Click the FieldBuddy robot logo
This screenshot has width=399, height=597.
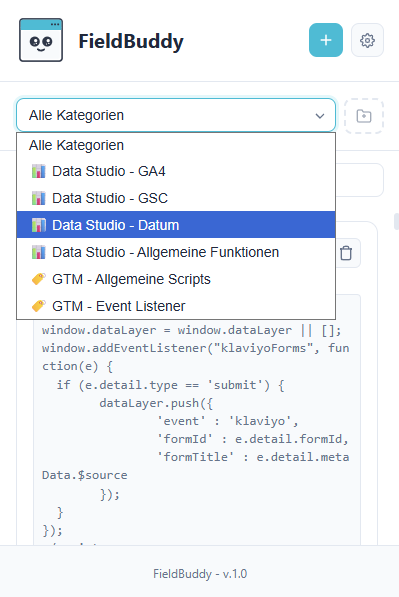pos(41,40)
